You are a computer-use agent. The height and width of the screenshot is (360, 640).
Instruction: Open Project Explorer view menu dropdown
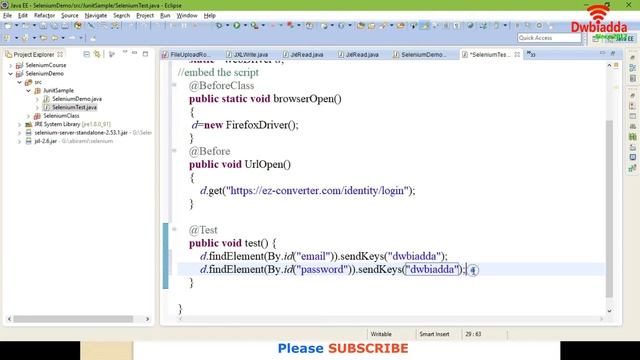[124, 53]
